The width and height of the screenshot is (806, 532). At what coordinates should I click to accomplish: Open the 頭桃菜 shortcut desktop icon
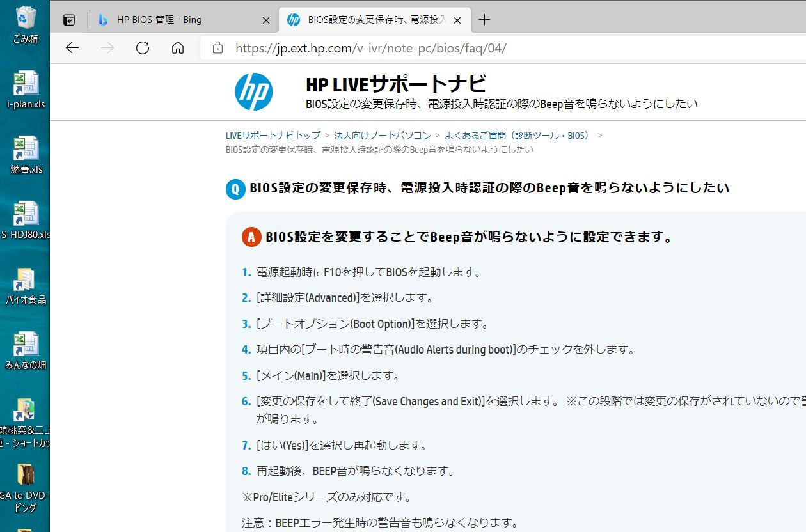(26, 423)
